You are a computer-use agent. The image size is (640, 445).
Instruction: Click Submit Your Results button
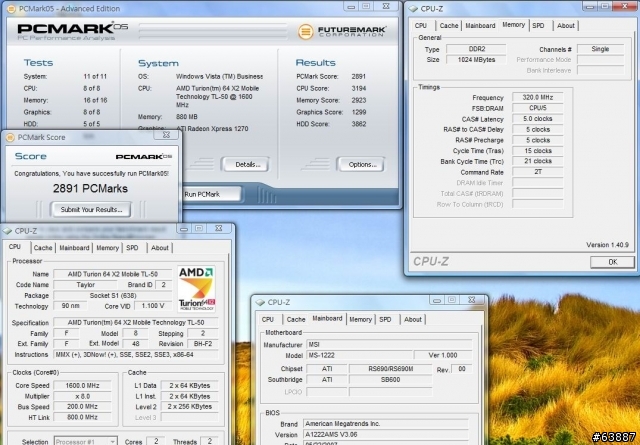[91, 209]
